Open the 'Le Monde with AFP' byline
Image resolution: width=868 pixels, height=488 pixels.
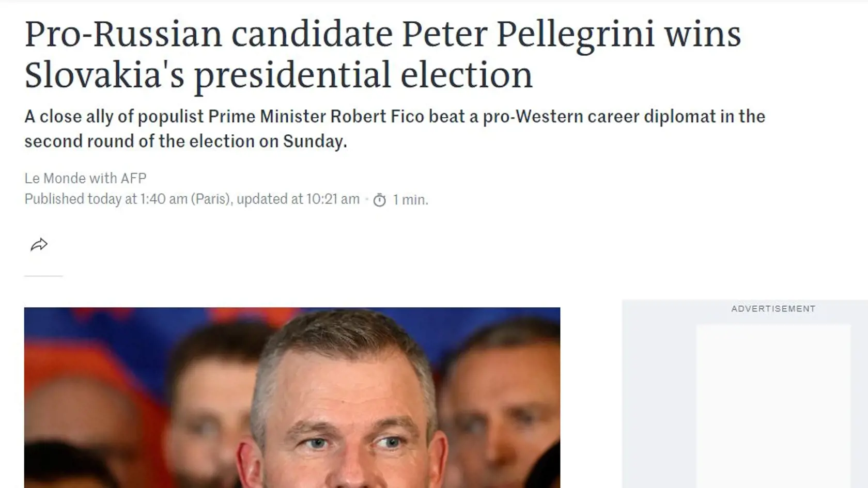click(x=85, y=178)
